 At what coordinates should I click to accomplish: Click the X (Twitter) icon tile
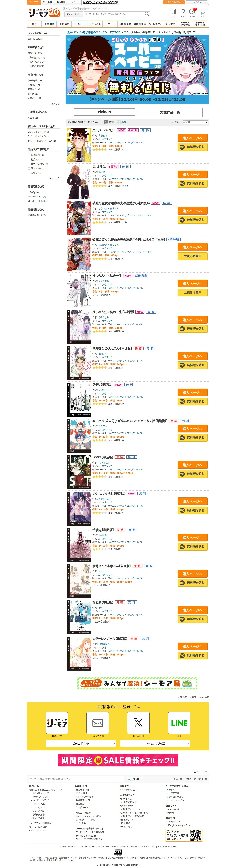point(138,723)
